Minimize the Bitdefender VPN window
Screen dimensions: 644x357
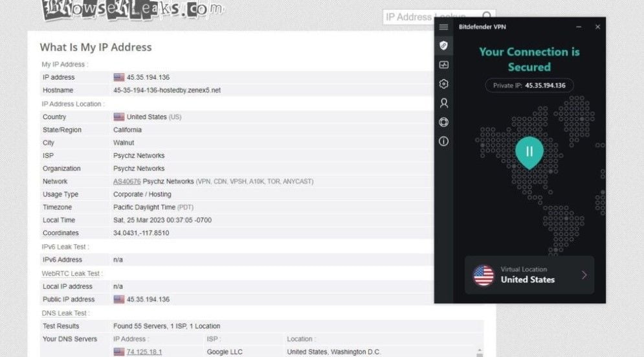(x=579, y=27)
